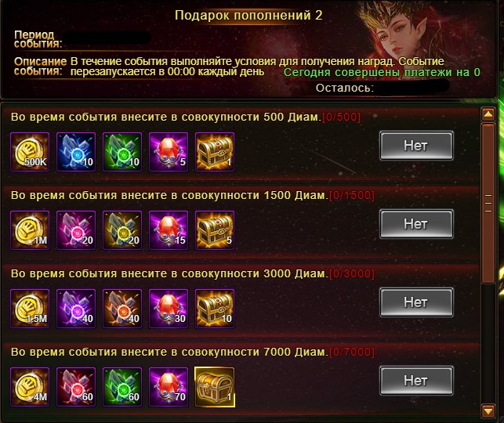Click the yellow crystal icon with 20

122,230
